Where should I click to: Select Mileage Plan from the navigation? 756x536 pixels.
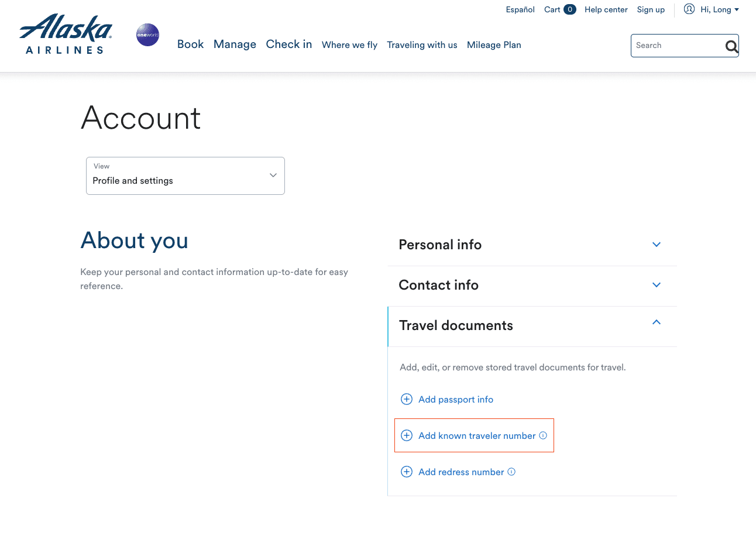tap(494, 45)
